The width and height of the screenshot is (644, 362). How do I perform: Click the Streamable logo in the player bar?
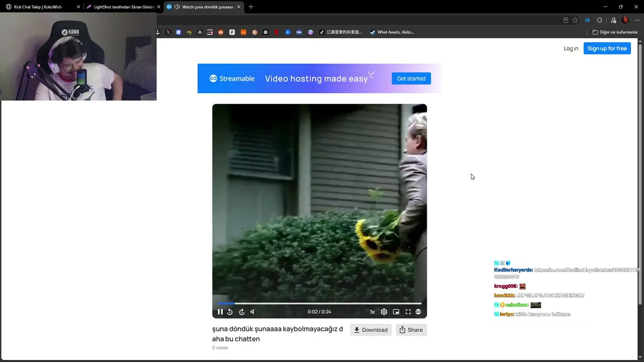click(x=418, y=312)
